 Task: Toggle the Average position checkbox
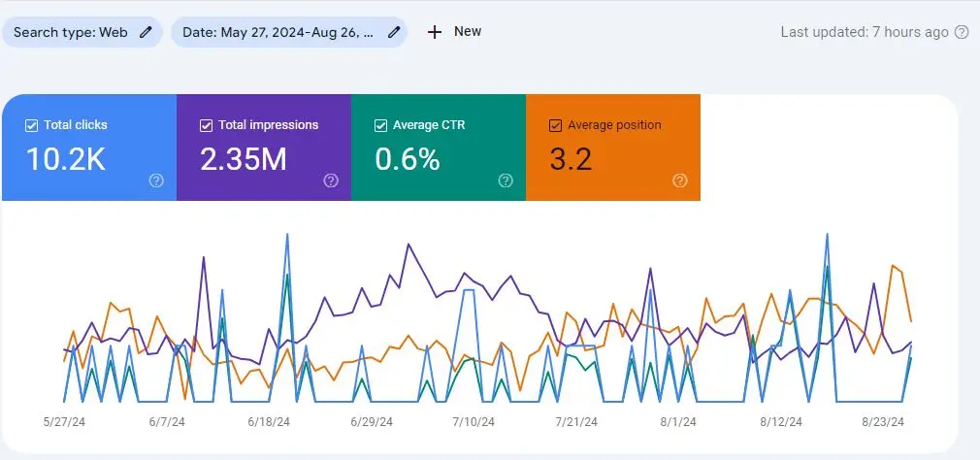click(x=555, y=125)
